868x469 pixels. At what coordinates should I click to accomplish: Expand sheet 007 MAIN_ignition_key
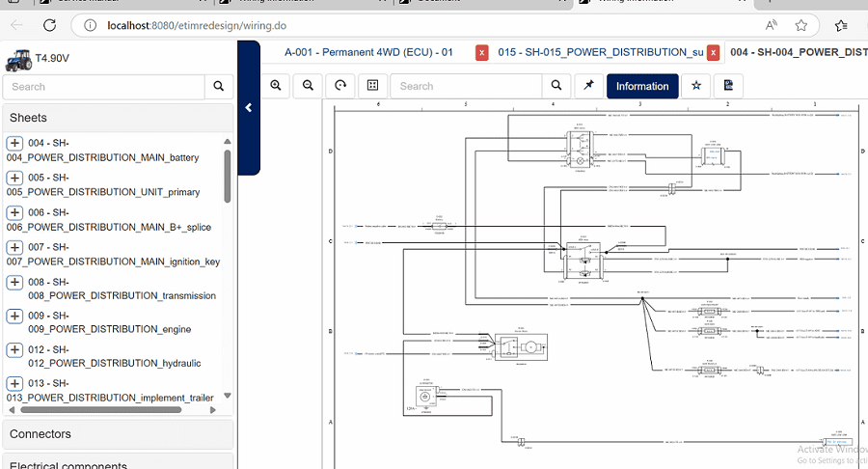pos(15,247)
